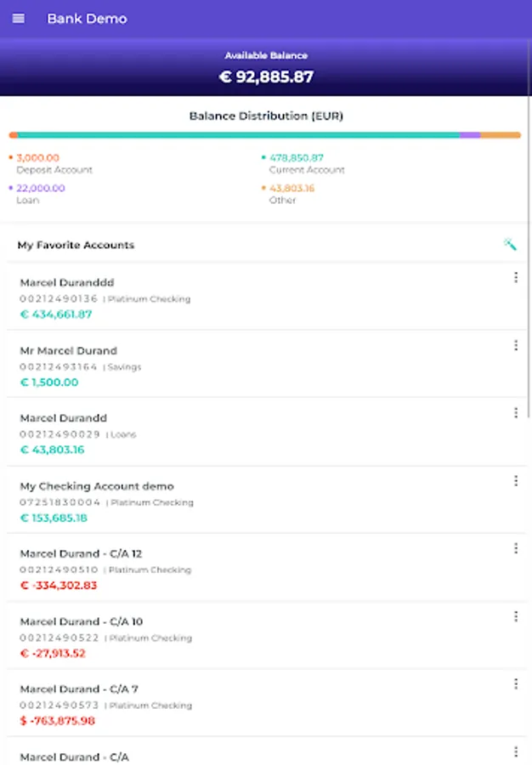Click the edit favorites pencil icon
The height and width of the screenshot is (765, 532).
tap(510, 245)
